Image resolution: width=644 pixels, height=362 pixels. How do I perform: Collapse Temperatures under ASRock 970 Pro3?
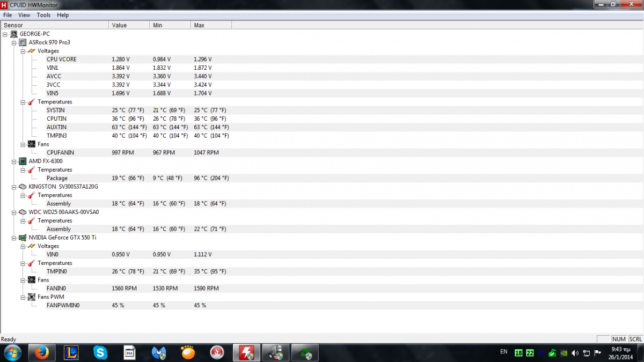point(23,102)
